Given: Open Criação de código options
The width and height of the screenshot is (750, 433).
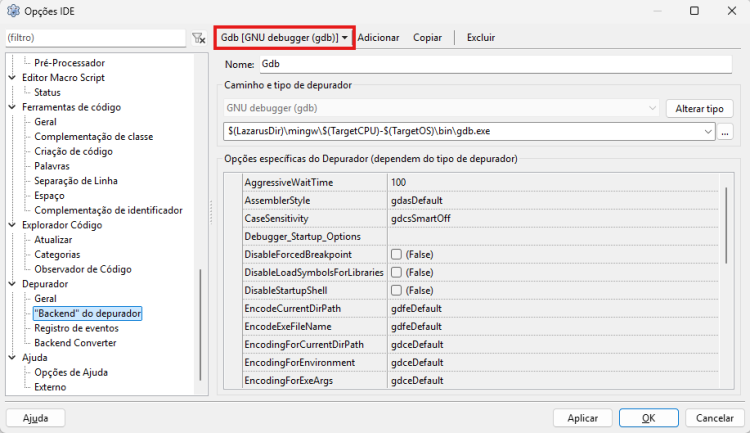Looking at the screenshot, I should (x=73, y=151).
